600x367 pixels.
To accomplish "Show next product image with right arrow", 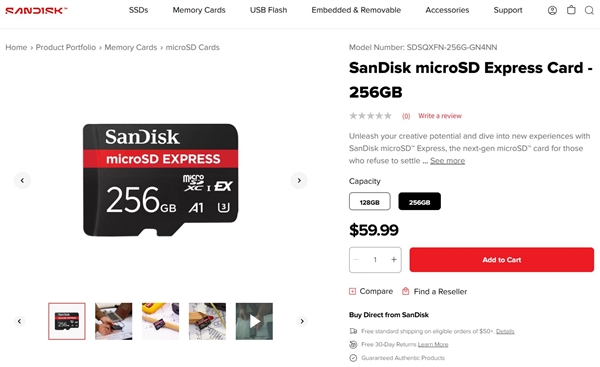I will click(299, 180).
